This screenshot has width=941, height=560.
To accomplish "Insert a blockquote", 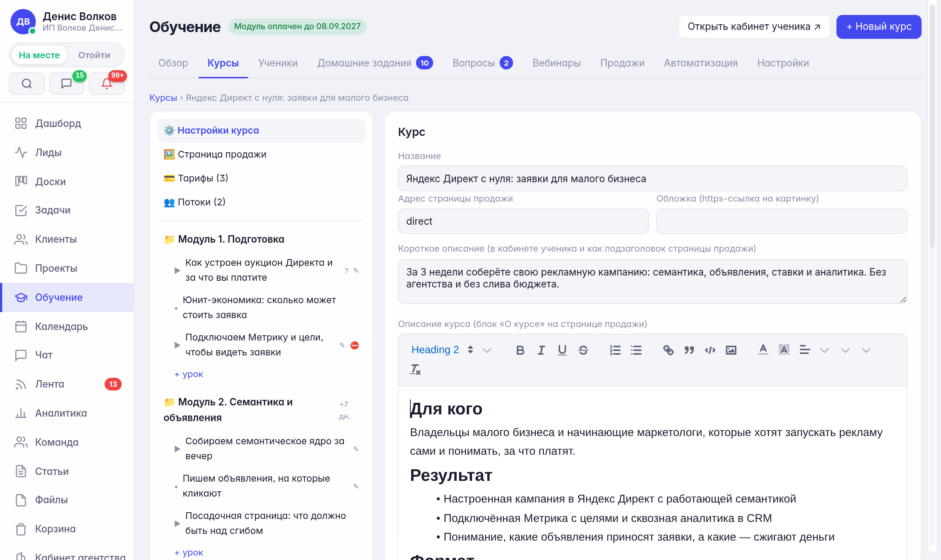I will coord(689,350).
